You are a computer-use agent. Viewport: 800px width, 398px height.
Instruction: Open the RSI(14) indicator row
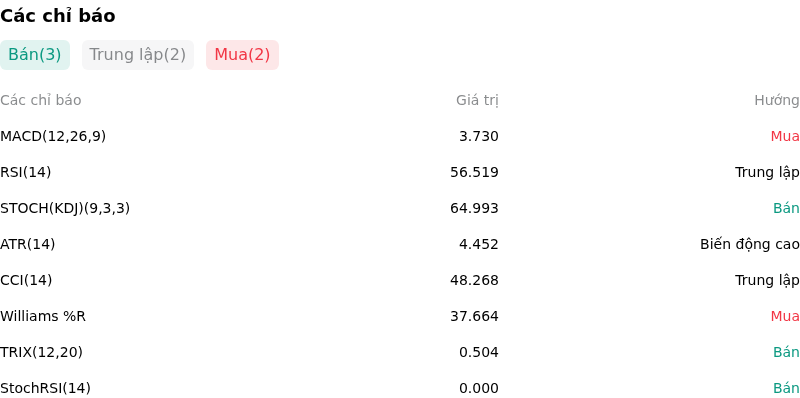point(400,172)
